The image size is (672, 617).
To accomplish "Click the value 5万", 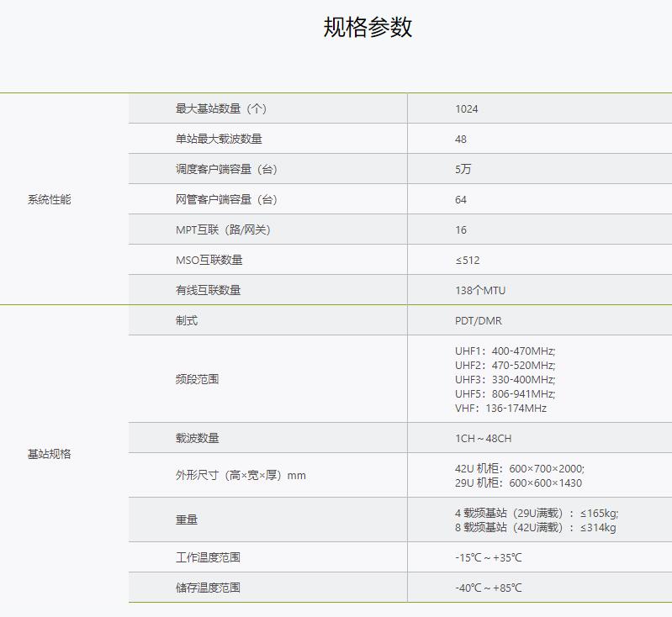I will (x=463, y=169).
